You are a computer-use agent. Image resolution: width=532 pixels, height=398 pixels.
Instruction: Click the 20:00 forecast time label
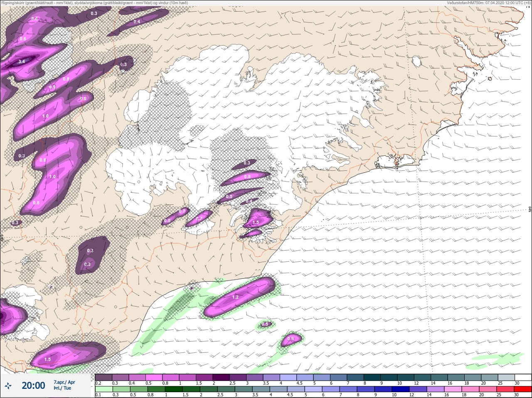point(33,386)
